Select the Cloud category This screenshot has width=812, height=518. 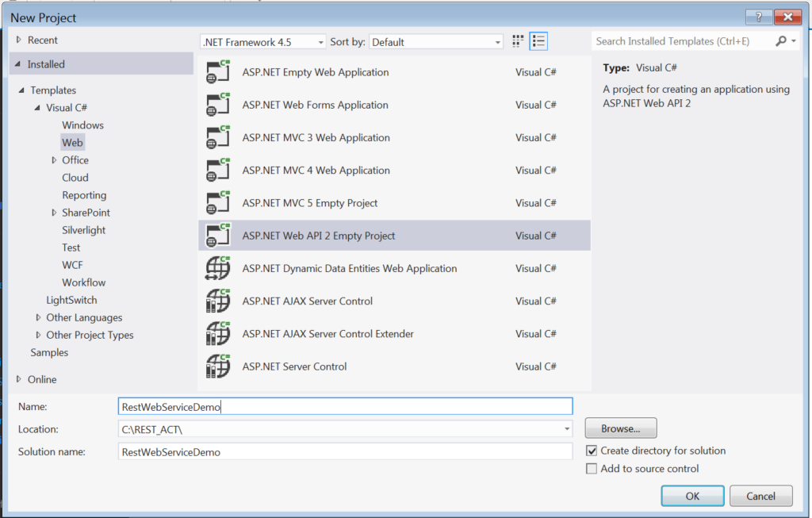pos(75,178)
